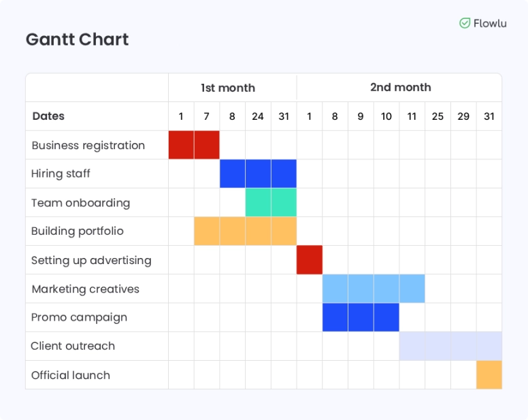This screenshot has height=420, width=528.
Task: Click the Official launch task label
Action: pyautogui.click(x=71, y=375)
